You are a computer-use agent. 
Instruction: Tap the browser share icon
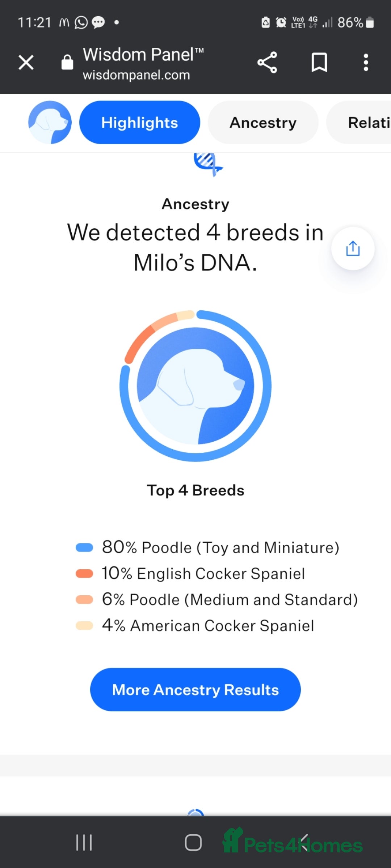point(267,63)
